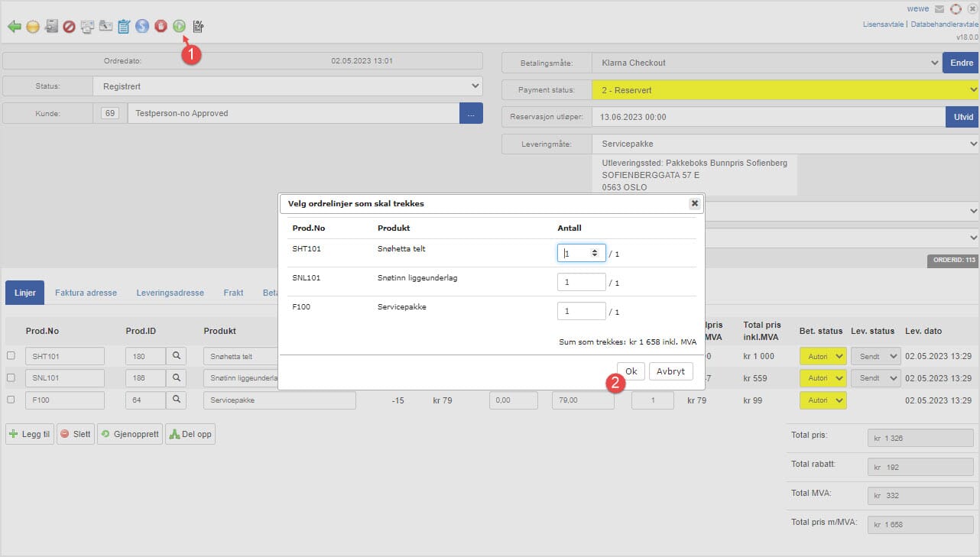The height and width of the screenshot is (557, 980).
Task: Select the SNL101 order line checkbox
Action: 11,377
